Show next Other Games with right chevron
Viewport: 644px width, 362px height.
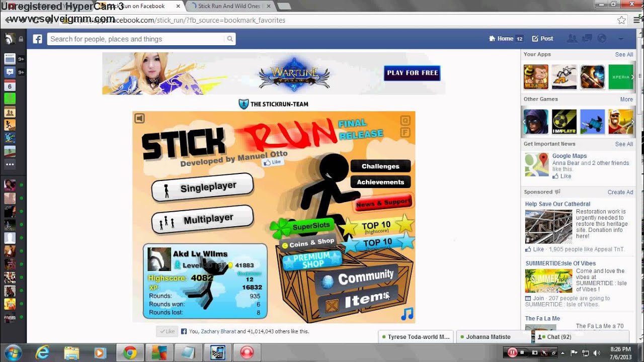(632, 122)
